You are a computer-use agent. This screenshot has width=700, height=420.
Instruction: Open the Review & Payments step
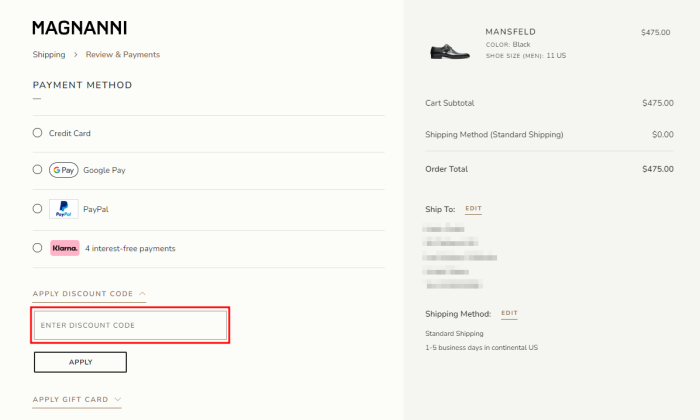coord(123,54)
